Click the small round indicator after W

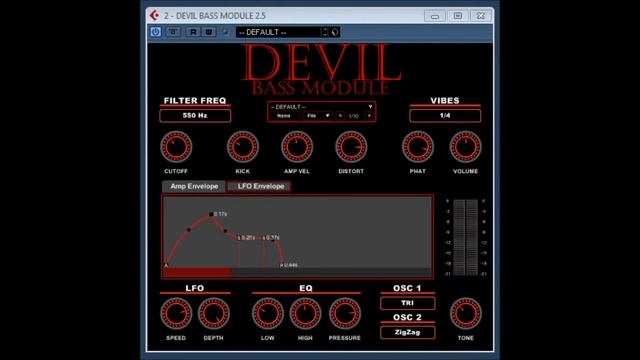tap(225, 32)
